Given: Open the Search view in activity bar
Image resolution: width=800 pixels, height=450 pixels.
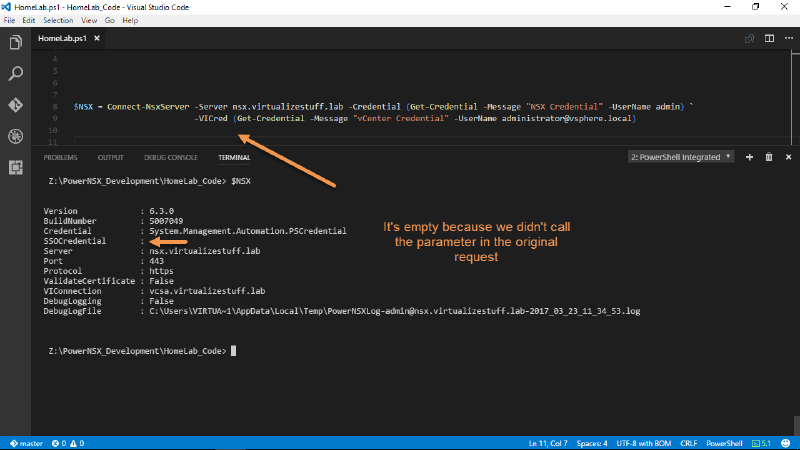Looking at the screenshot, I should click(15, 74).
